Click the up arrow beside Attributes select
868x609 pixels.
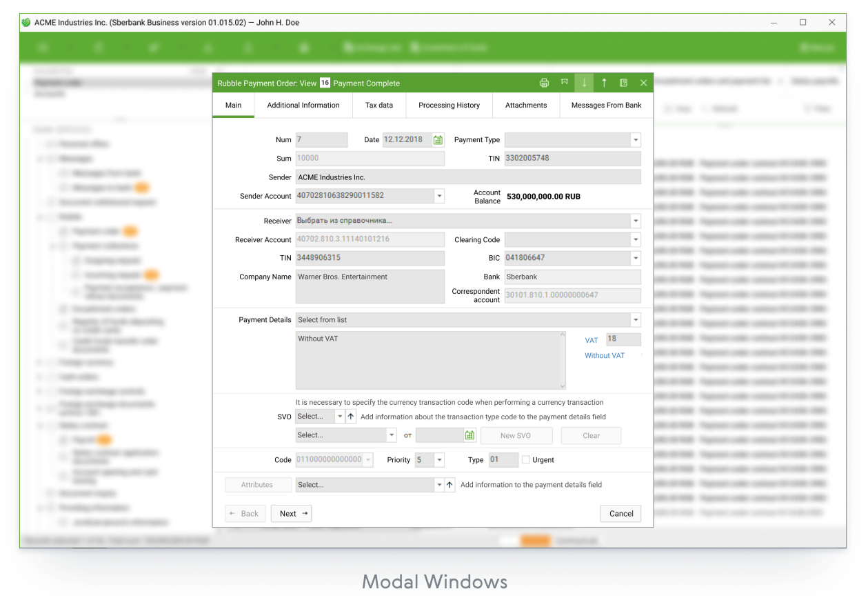pyautogui.click(x=450, y=485)
